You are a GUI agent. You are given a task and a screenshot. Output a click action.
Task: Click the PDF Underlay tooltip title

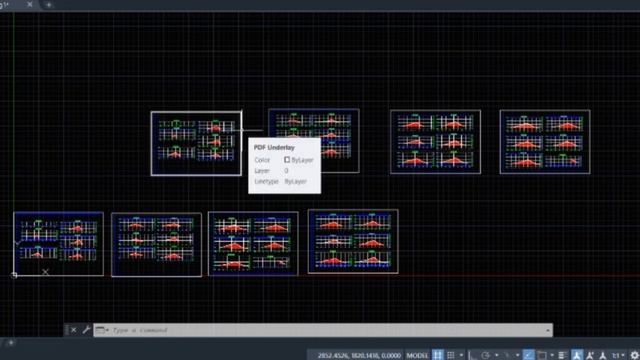tap(274, 147)
